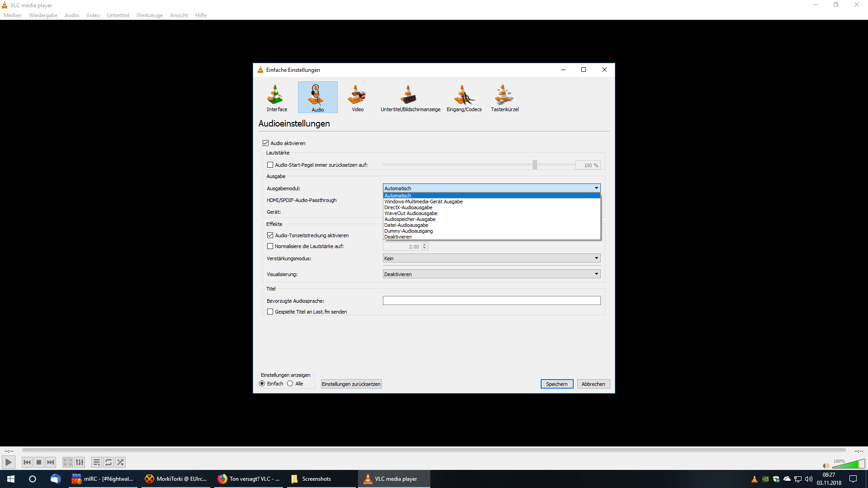Enable 'Normalisiere die Lautstärke auf'
The height and width of the screenshot is (488, 868).
(x=270, y=246)
